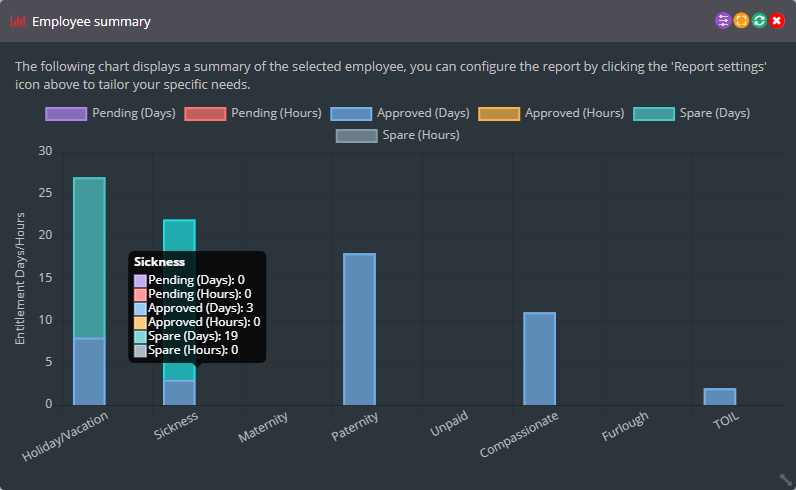Click the Sickness tooltip heading
Screen dimensions: 796x490
[x=159, y=262]
